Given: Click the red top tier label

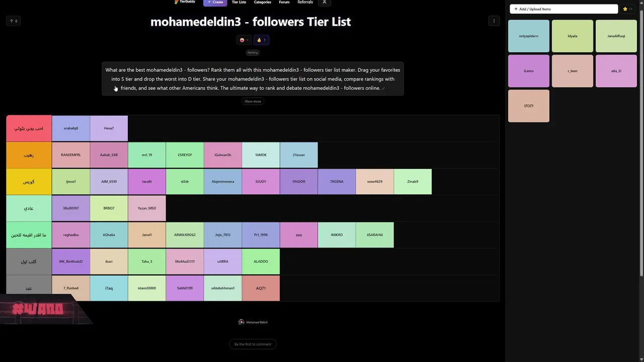Looking at the screenshot, I should (x=29, y=129).
